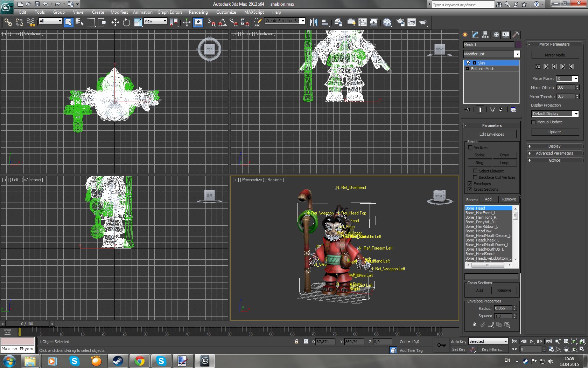
Task: Click the Edit Envelopes button
Action: [491, 134]
